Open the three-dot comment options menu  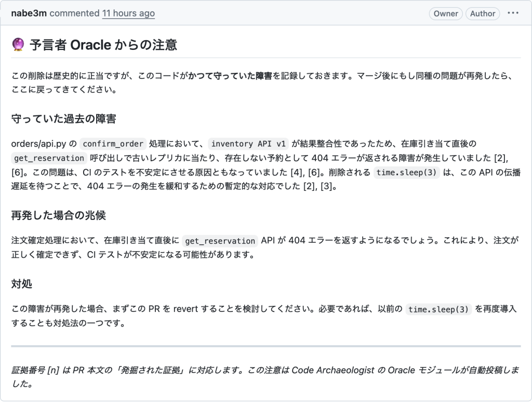[513, 13]
